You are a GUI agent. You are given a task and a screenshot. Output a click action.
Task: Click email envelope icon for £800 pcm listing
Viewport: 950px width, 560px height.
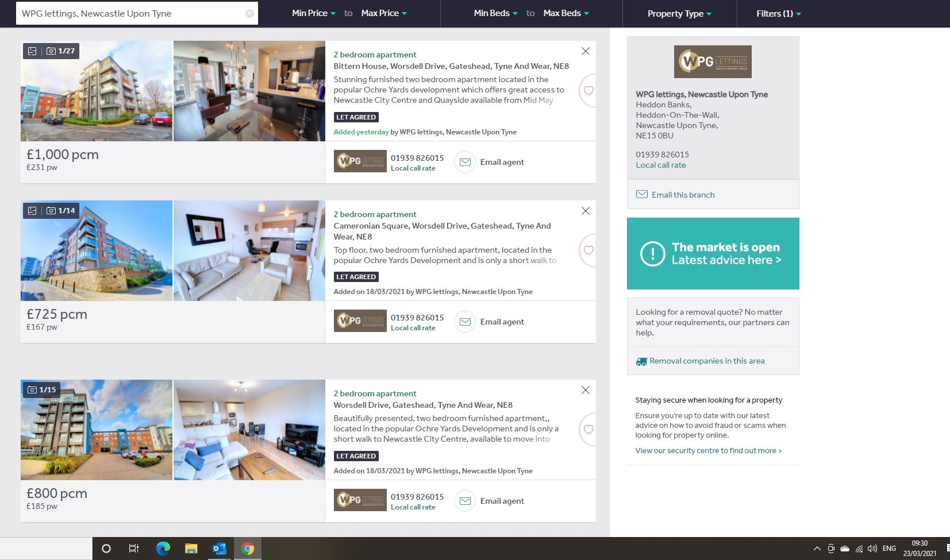[x=466, y=501]
